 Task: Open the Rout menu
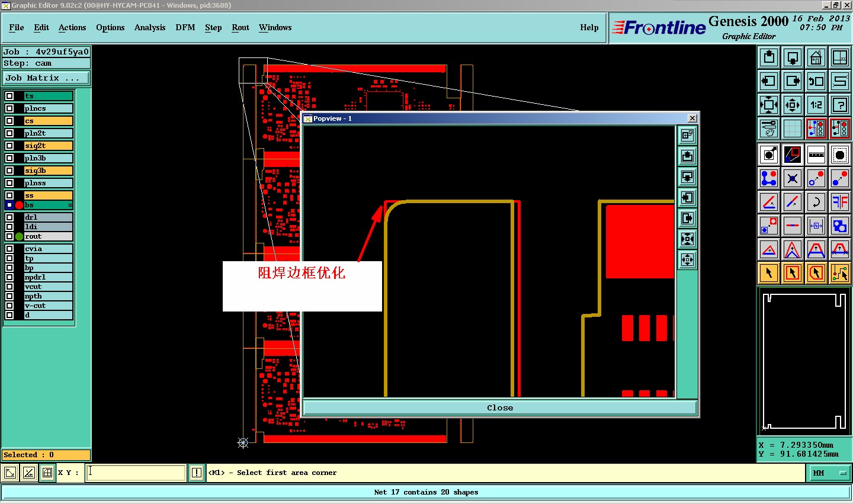(240, 27)
